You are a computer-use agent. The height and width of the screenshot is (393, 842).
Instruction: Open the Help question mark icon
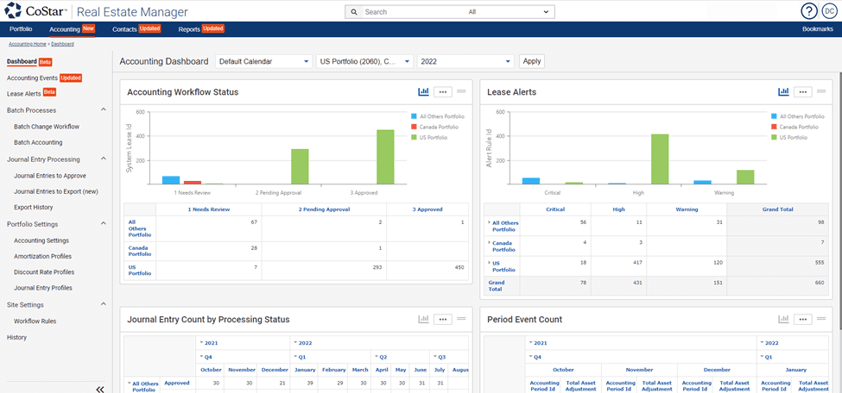coord(809,11)
